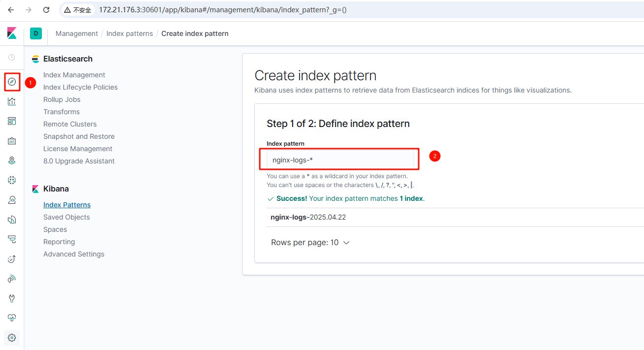Click the Elasticsearch section heading
Screen dimensions: 644x350
pos(68,59)
